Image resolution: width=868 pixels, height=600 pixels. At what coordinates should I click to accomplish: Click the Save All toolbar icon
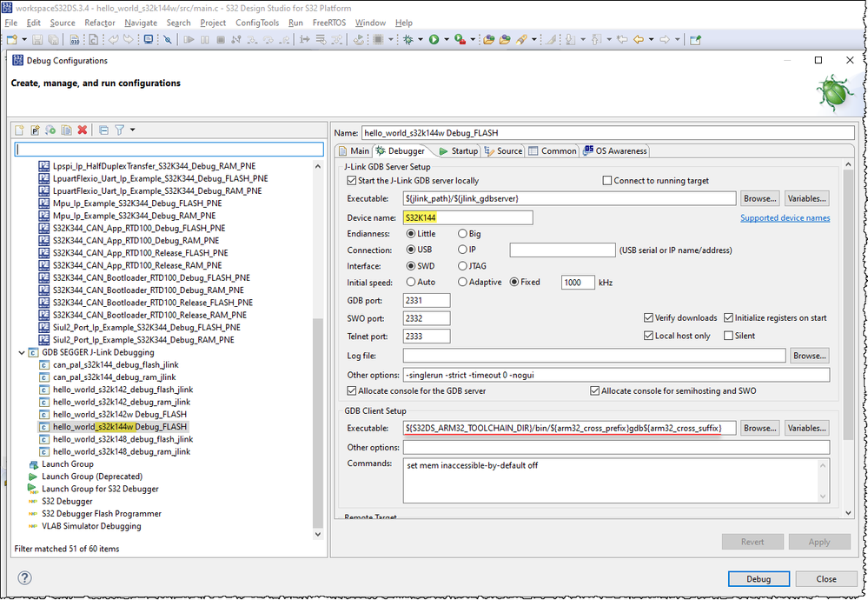tap(53, 39)
